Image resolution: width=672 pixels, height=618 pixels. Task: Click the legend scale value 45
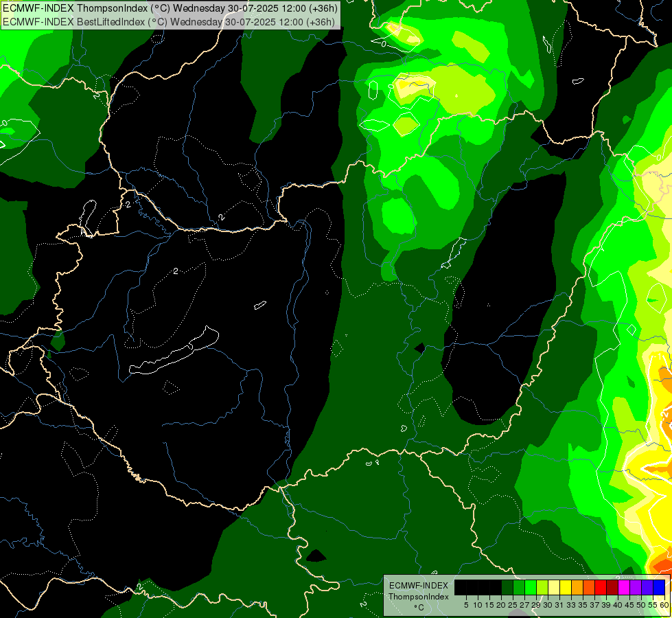(629, 605)
